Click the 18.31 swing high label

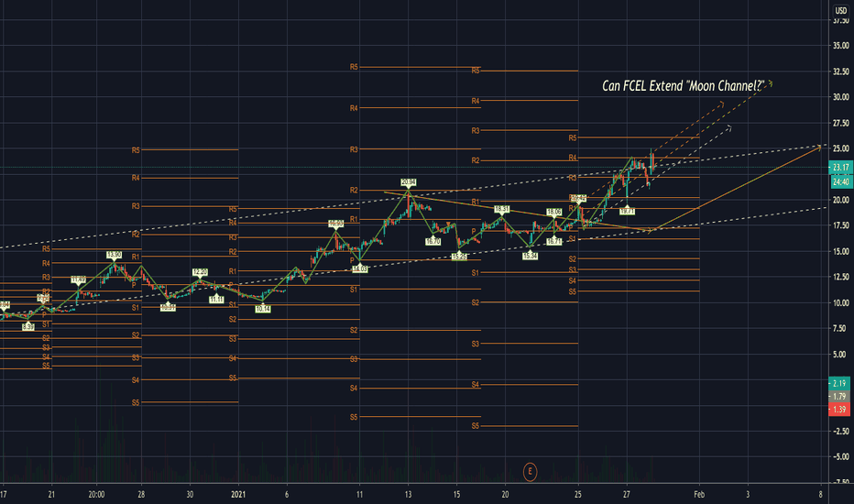[x=501, y=209]
